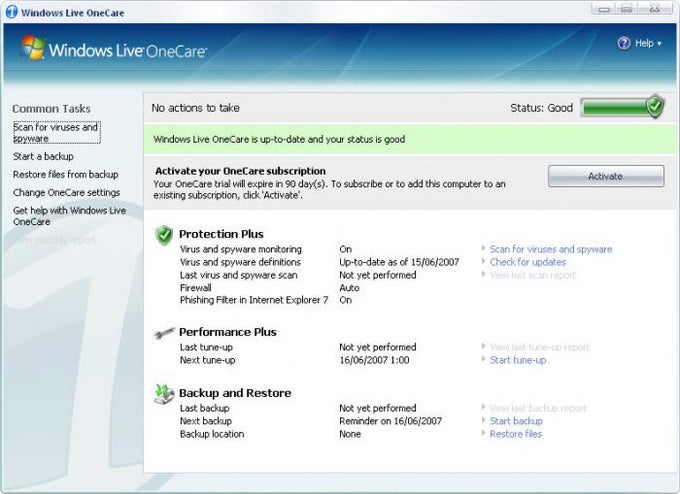The image size is (680, 494).
Task: Click Backup location 'None' value
Action: click(350, 434)
